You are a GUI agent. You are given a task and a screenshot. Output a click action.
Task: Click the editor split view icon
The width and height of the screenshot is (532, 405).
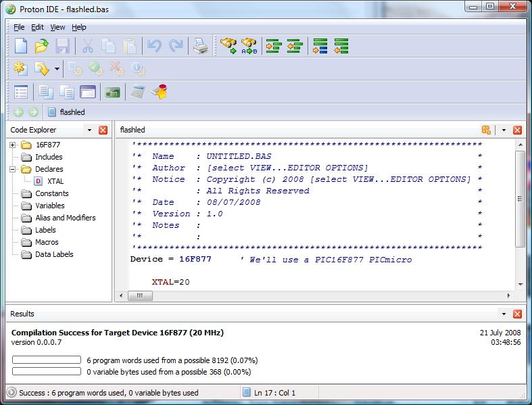(x=486, y=130)
